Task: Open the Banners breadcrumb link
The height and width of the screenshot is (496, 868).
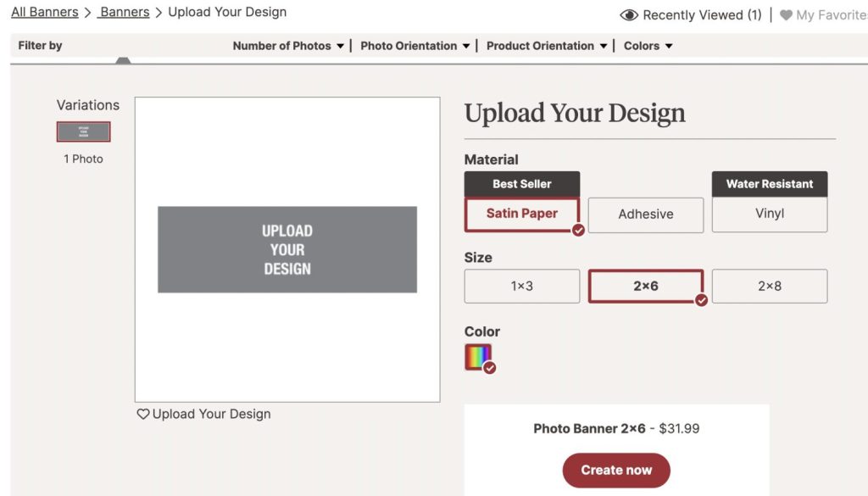Action: point(124,13)
